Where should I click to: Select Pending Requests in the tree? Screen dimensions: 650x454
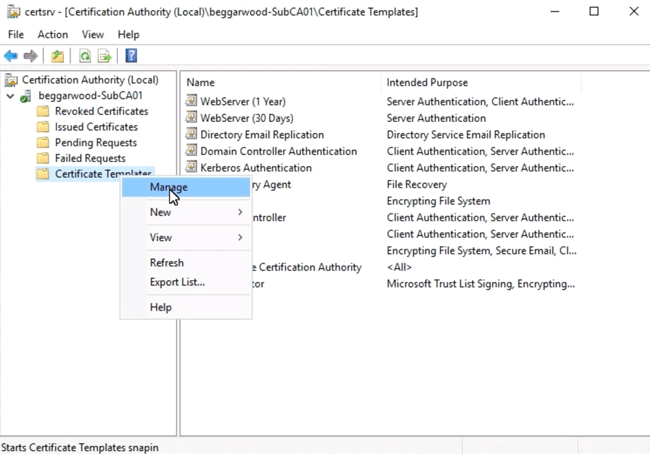coord(96,143)
